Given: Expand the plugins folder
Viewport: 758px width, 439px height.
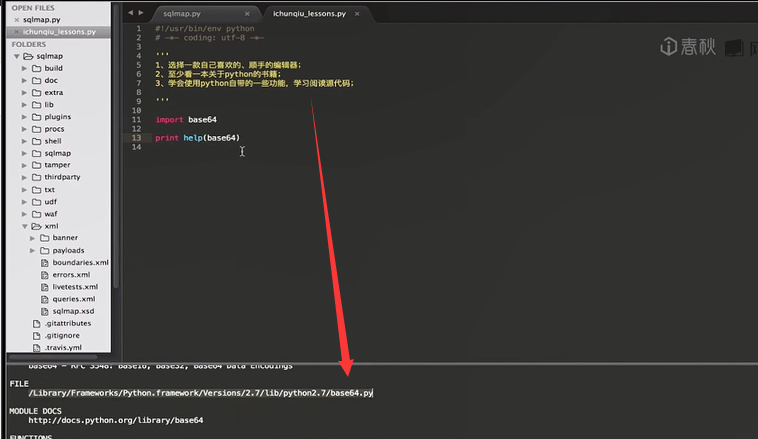Looking at the screenshot, I should (x=24, y=117).
